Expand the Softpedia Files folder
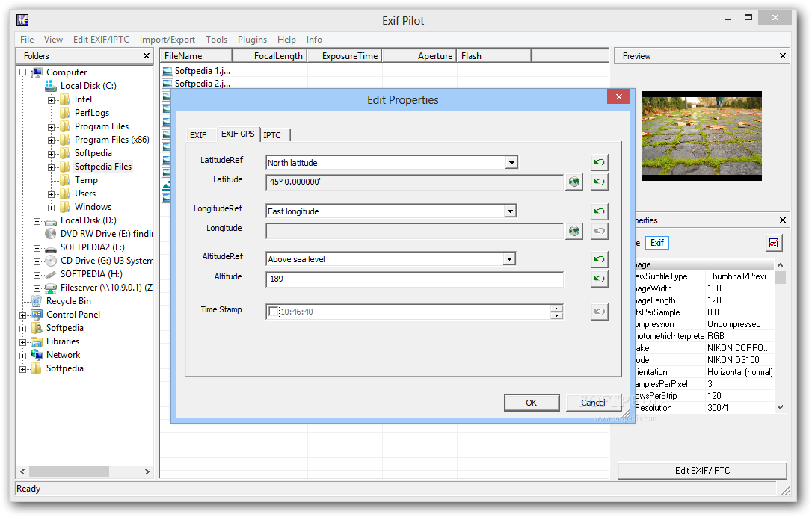812x517 pixels. click(x=51, y=167)
